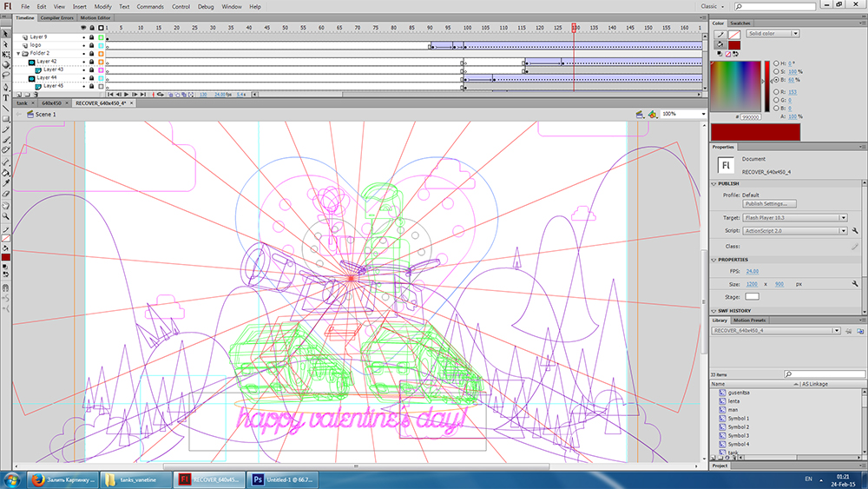Select the Subselection tool
This screenshot has height=489, width=868.
(x=5, y=44)
